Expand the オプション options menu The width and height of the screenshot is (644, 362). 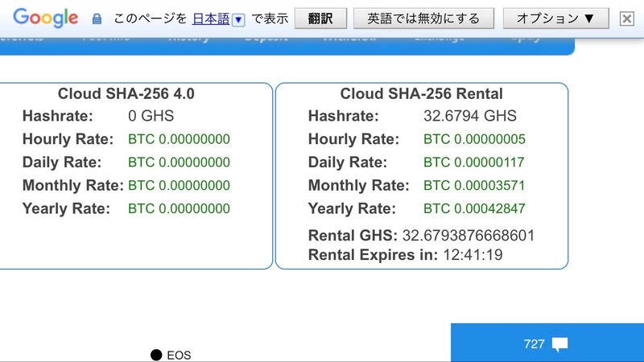pyautogui.click(x=555, y=19)
